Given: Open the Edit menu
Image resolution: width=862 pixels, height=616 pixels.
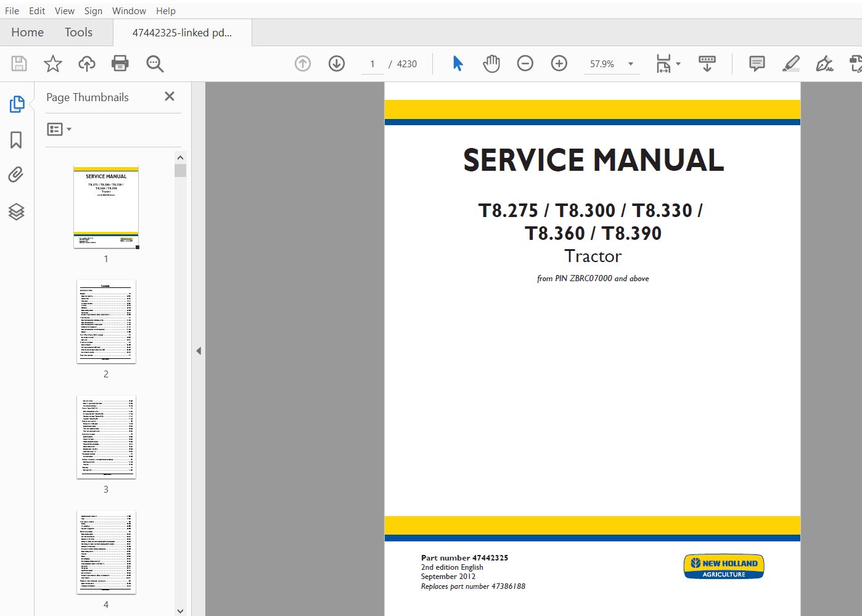Looking at the screenshot, I should (x=37, y=10).
